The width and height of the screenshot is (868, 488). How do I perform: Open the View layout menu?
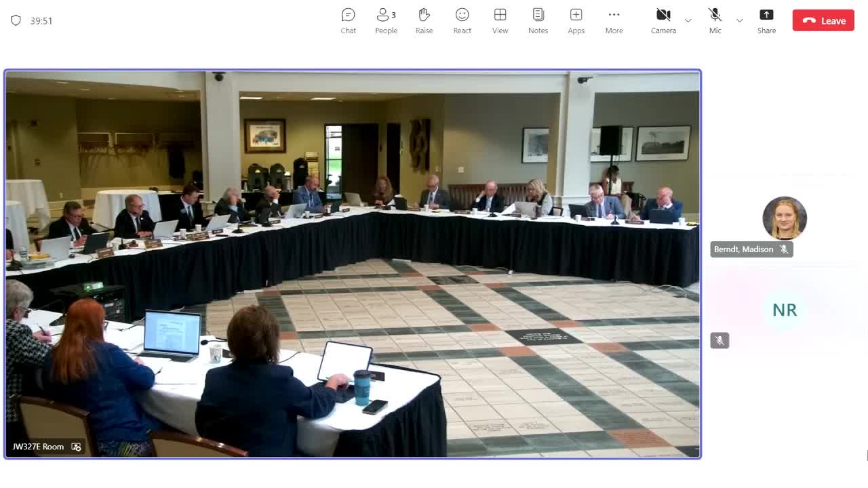(500, 20)
